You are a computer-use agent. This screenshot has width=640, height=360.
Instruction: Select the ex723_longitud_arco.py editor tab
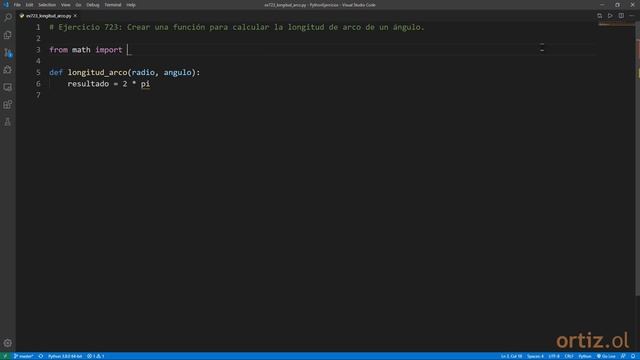click(x=48, y=16)
